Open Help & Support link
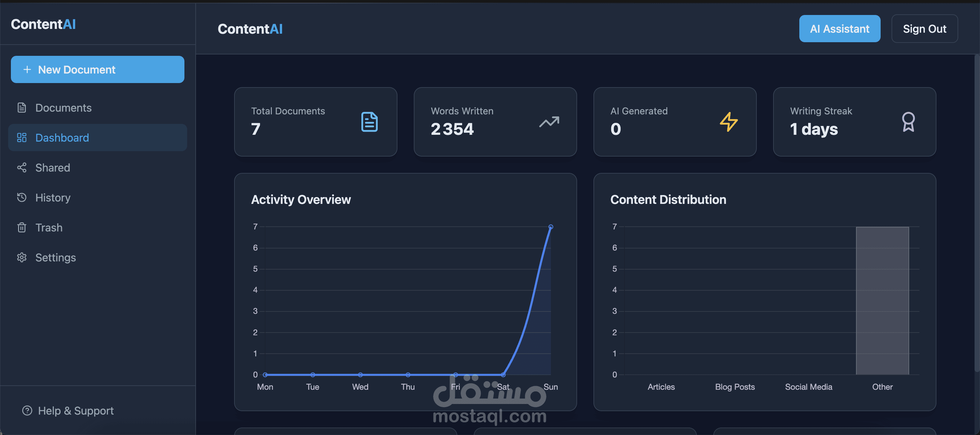Screen dimensions: 980x435 [x=68, y=410]
